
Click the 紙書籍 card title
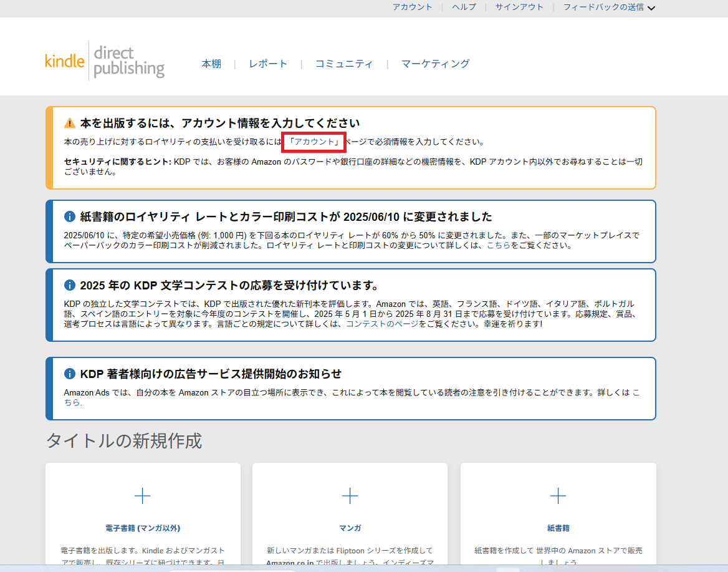[x=558, y=528]
